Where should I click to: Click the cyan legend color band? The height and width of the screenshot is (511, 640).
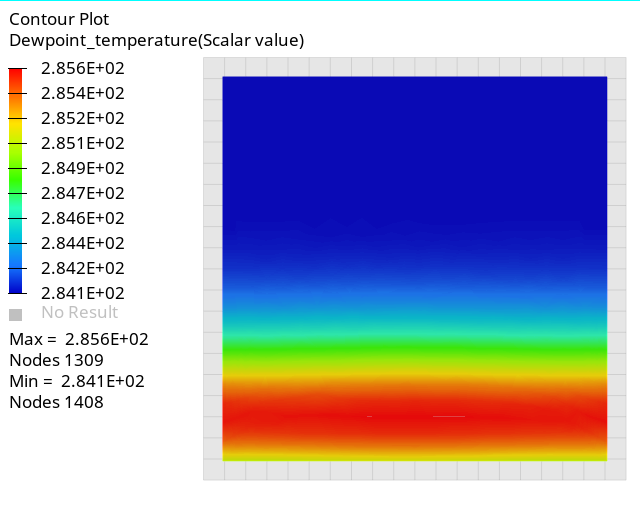point(16,231)
